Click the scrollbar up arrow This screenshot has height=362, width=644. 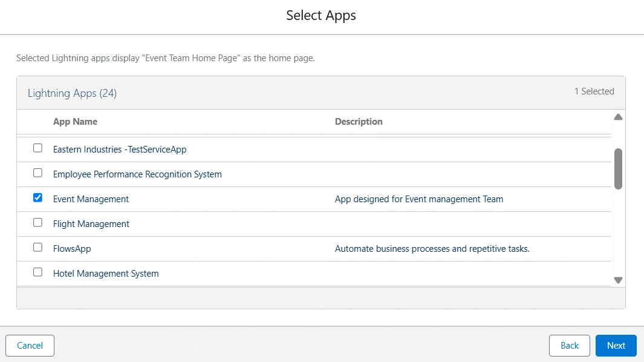pyautogui.click(x=618, y=116)
